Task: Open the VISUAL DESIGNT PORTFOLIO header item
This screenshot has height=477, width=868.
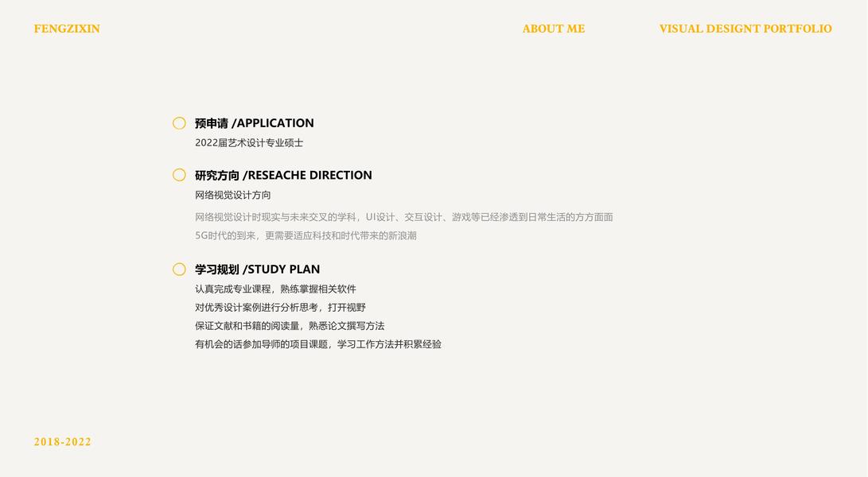Action: click(745, 29)
